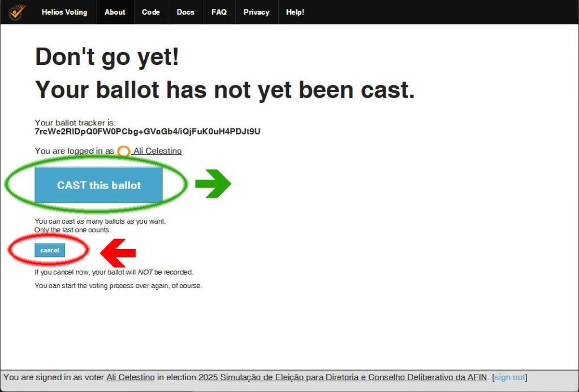Click the green arrow pointing right

(213, 185)
